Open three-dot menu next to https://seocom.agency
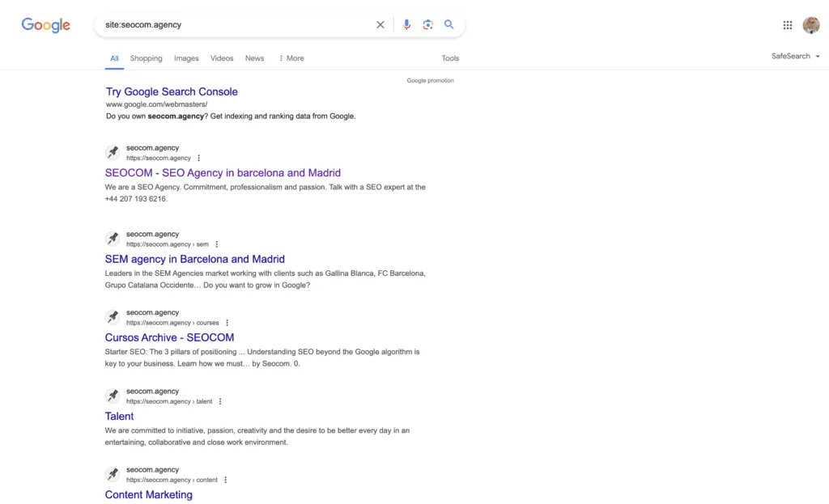The width and height of the screenshot is (829, 504). (x=199, y=158)
